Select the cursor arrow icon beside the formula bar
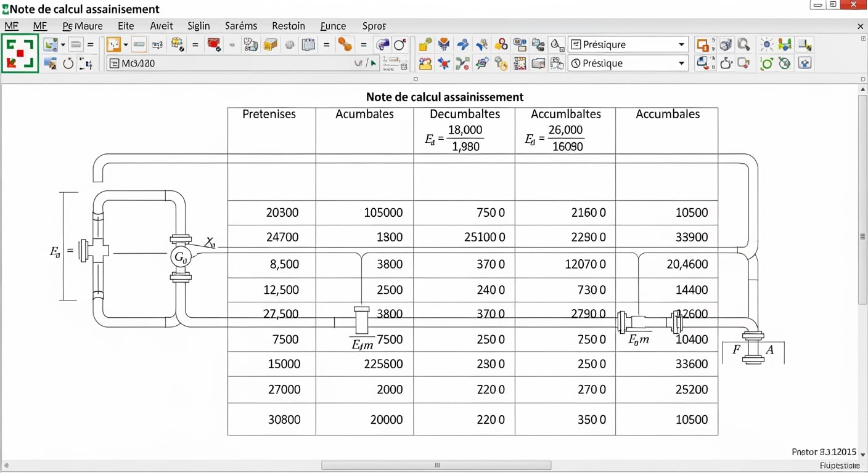Screen dimensions: 868x473 point(373,63)
